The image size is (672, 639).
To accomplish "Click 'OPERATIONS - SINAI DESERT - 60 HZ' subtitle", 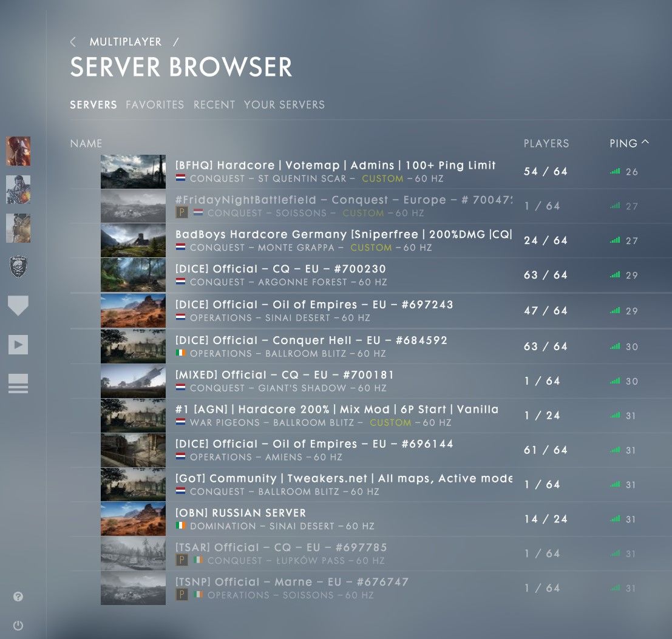I will pos(280,318).
